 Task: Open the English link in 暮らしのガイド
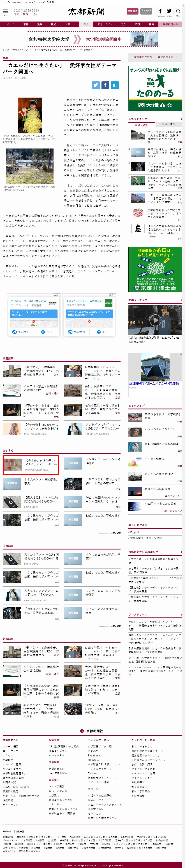(135, 532)
